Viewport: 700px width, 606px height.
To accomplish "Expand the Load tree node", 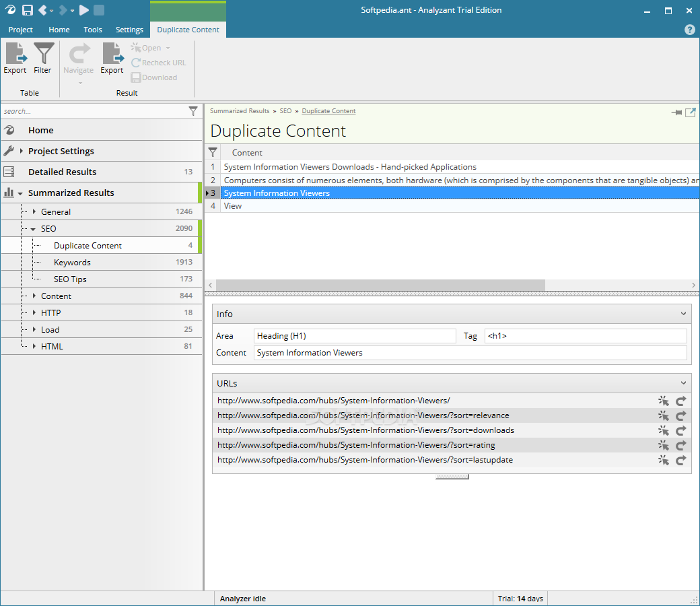I will pyautogui.click(x=34, y=329).
